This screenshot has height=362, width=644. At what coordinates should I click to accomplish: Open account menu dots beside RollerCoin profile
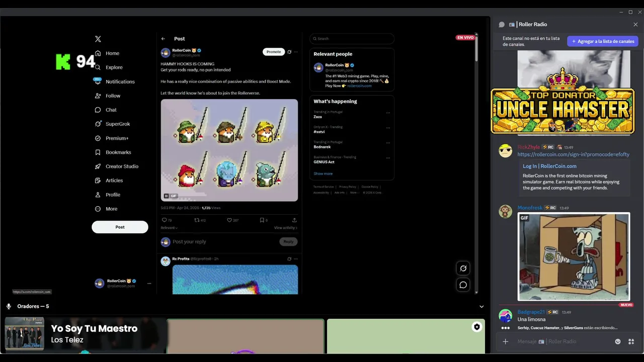149,284
